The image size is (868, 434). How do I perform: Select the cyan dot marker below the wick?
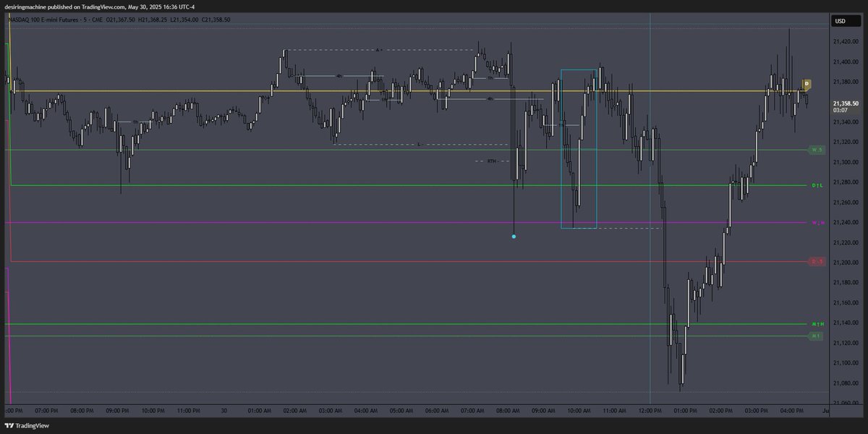(514, 237)
